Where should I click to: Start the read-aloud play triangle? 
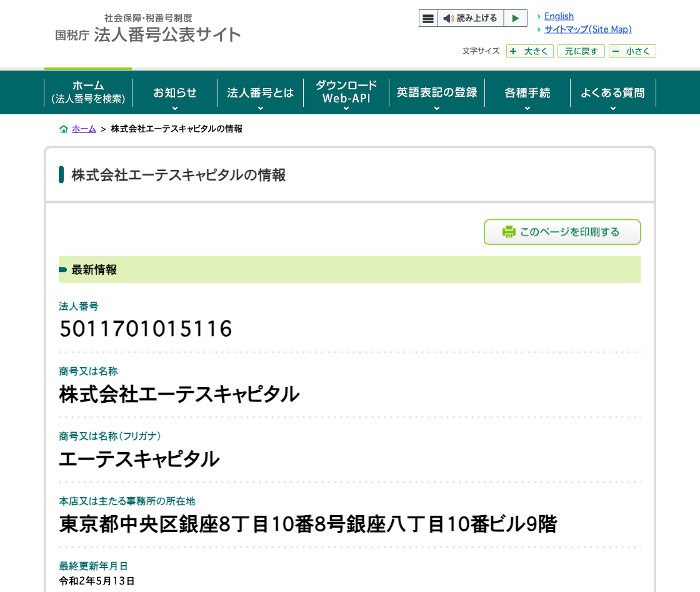[516, 18]
